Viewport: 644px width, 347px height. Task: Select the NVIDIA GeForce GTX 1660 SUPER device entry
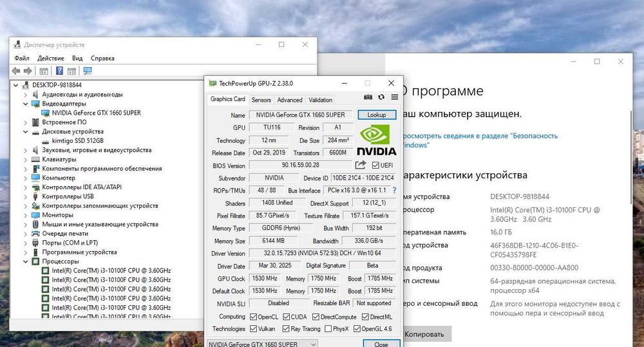(97, 113)
